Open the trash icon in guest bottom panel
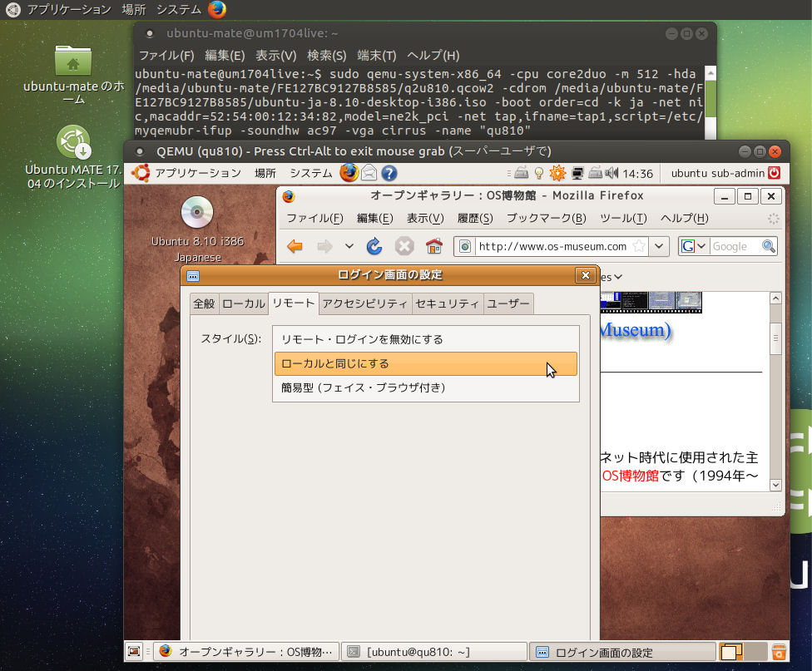 tap(779, 652)
